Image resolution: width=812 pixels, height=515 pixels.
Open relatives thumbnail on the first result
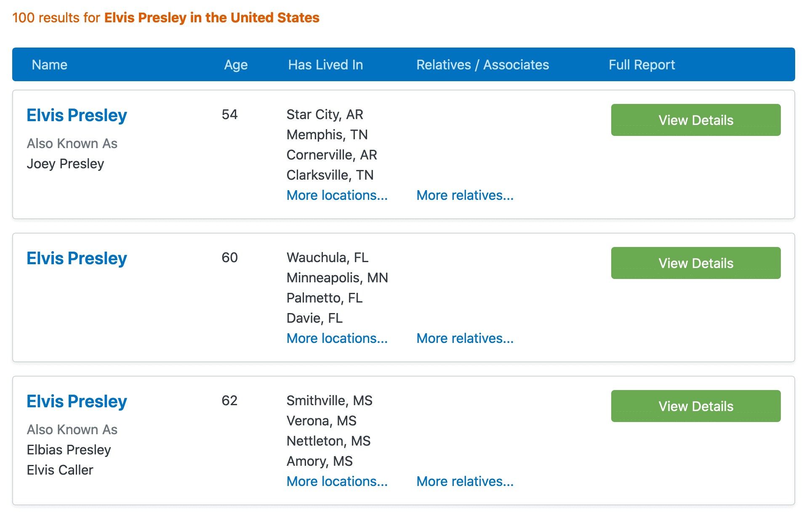click(470, 144)
